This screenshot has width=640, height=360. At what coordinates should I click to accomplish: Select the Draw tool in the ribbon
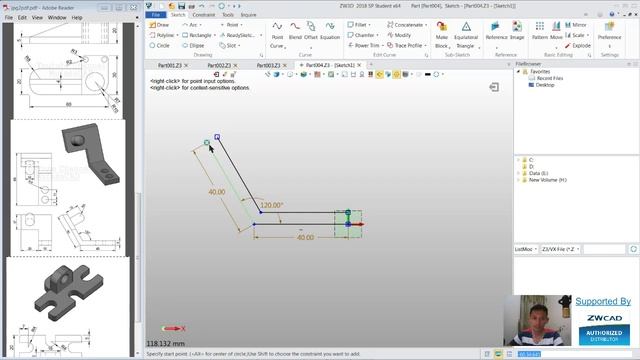(x=159, y=25)
